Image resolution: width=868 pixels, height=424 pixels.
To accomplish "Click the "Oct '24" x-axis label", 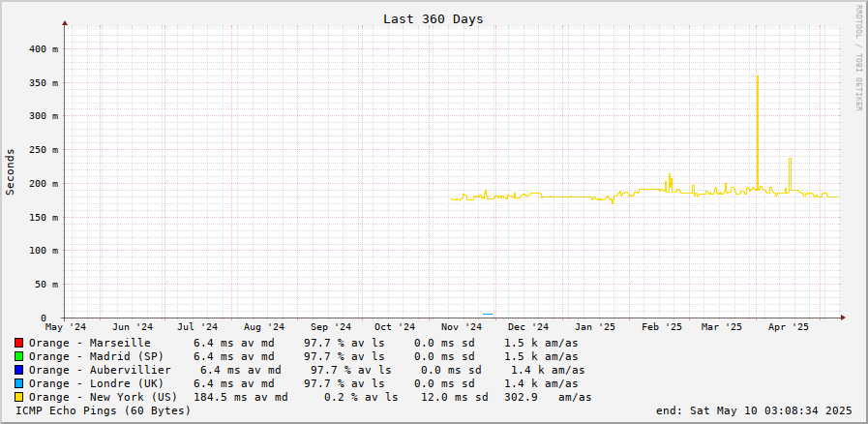I will [395, 327].
